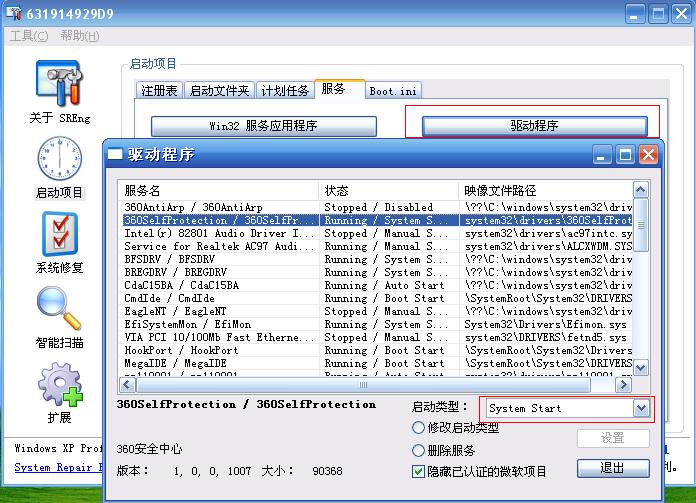Select VIA PCI 10/100Mb Fast Ethernet row
This screenshot has height=503, width=696.
click(377, 337)
